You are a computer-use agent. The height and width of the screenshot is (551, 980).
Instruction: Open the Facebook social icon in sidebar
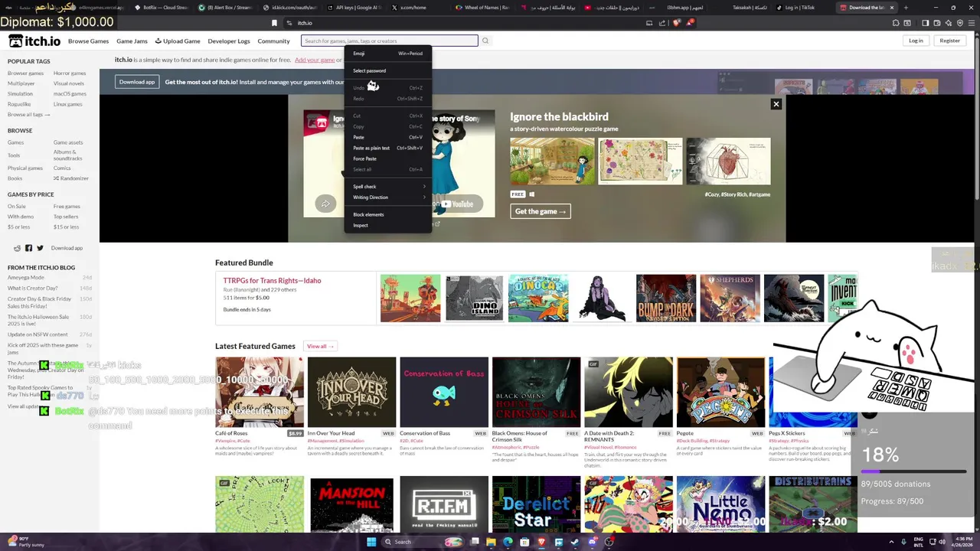click(x=29, y=248)
